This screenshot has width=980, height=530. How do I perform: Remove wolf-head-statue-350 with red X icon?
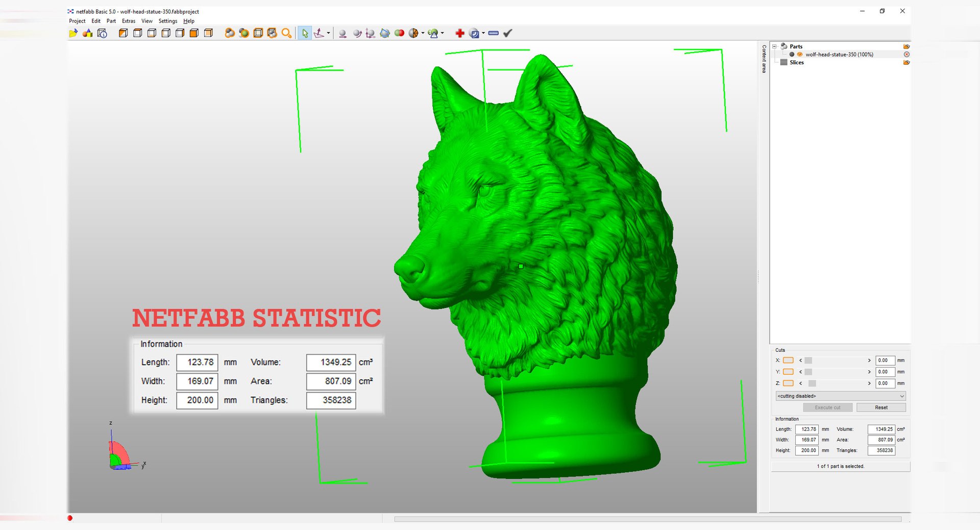coord(906,54)
